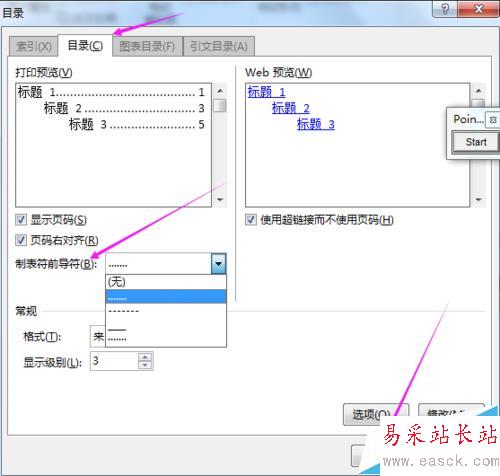Click the 标题 3 line in print preview
The width and height of the screenshot is (500, 476).
click(137, 124)
